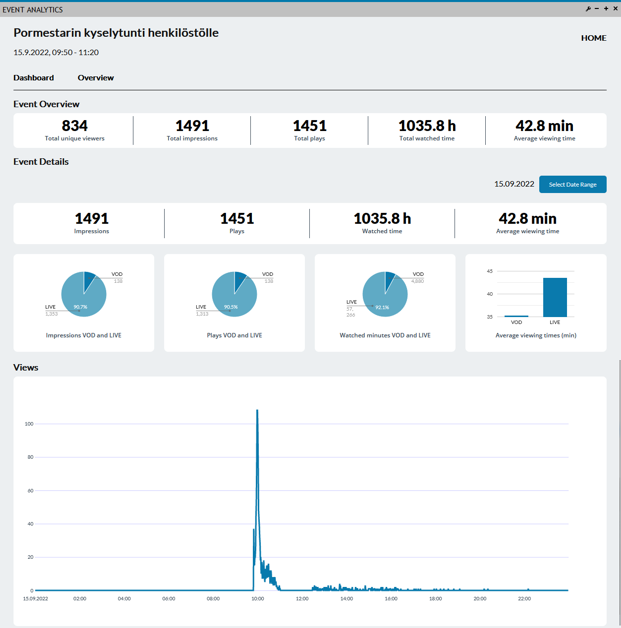Click the peak of the Views graph

(x=257, y=411)
